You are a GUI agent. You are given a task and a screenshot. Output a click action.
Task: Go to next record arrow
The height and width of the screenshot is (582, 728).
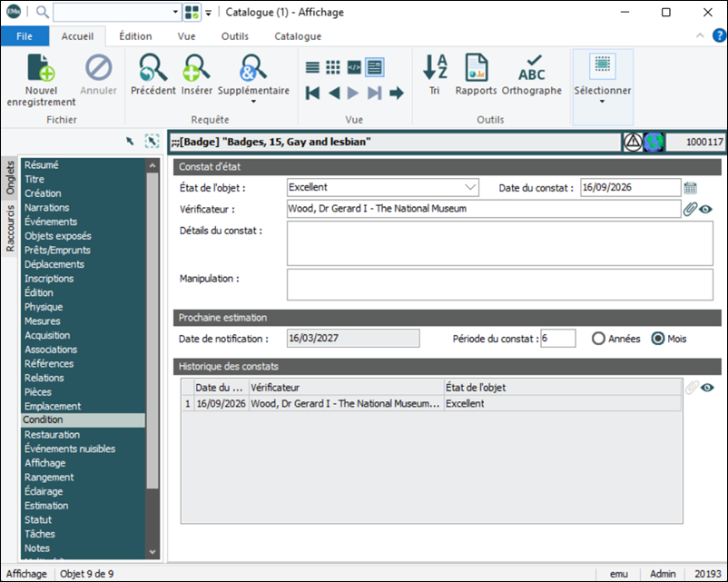(x=353, y=94)
